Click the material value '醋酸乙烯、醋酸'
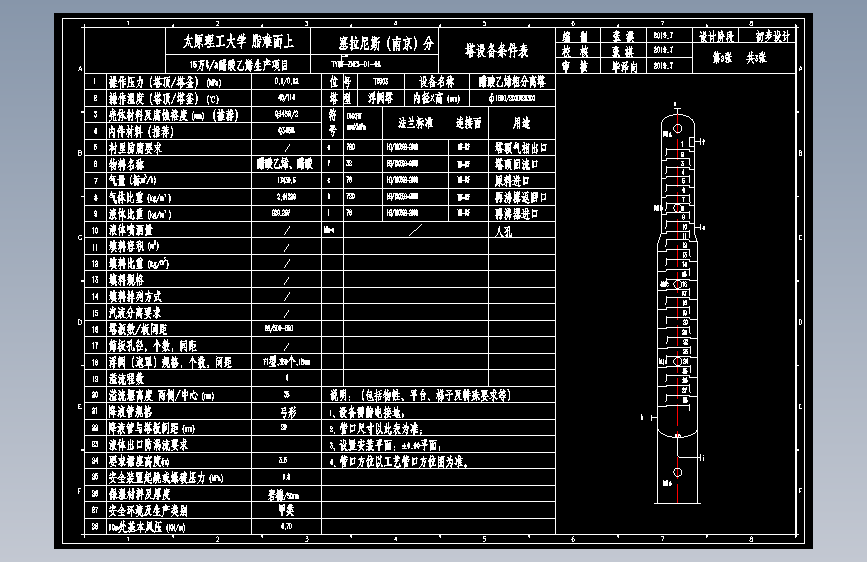867x562 pixels. (285, 164)
